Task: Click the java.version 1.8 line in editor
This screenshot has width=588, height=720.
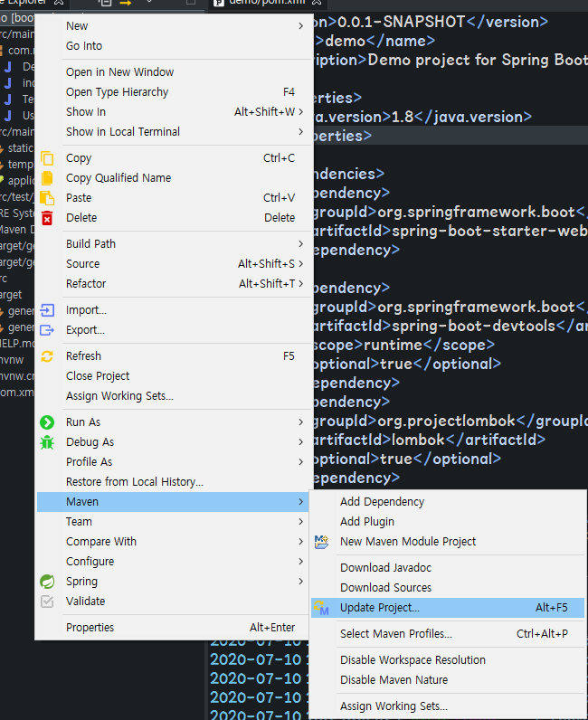Action: tap(422, 117)
